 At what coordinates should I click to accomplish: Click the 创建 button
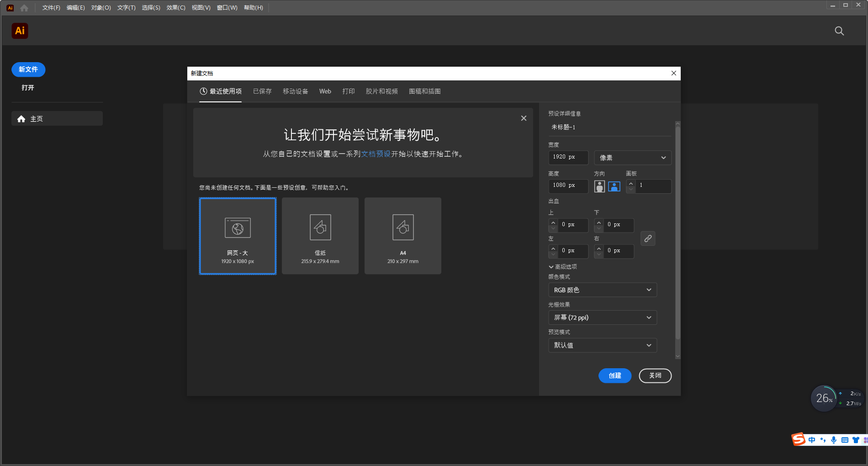pos(615,376)
